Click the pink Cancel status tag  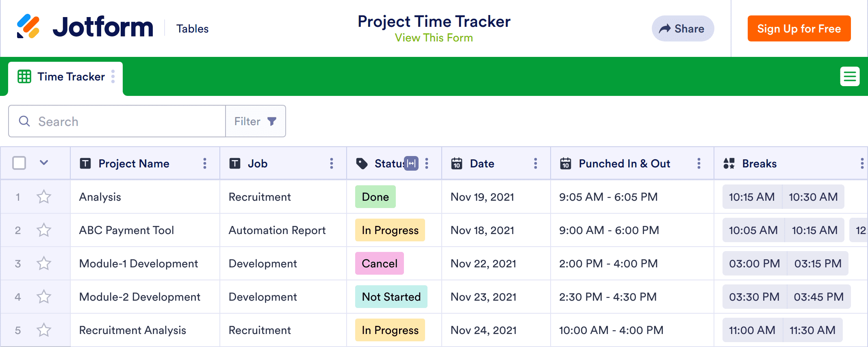click(x=379, y=264)
